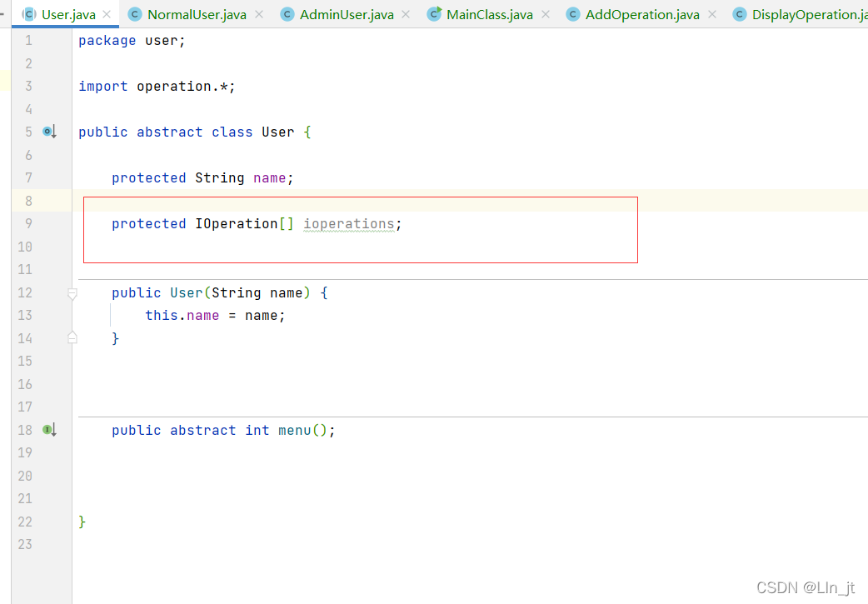Click the 'abstract' keyword on line 18
This screenshot has height=604, width=868.
(x=202, y=430)
